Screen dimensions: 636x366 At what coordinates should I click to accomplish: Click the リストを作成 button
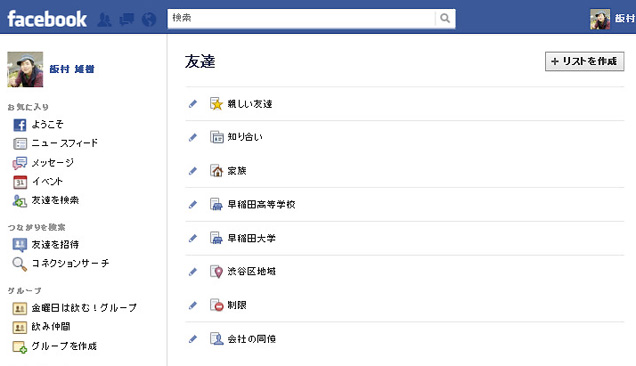pos(584,61)
